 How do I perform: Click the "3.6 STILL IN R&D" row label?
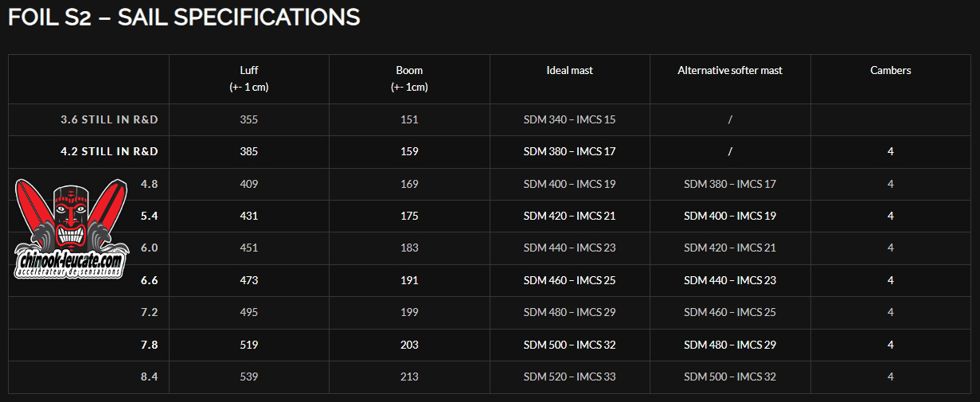click(110, 119)
